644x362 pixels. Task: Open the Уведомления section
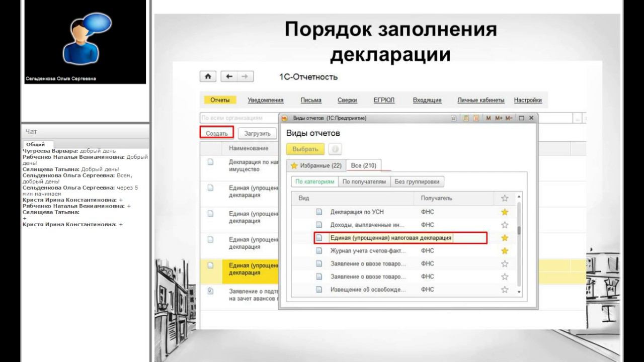[x=266, y=100]
